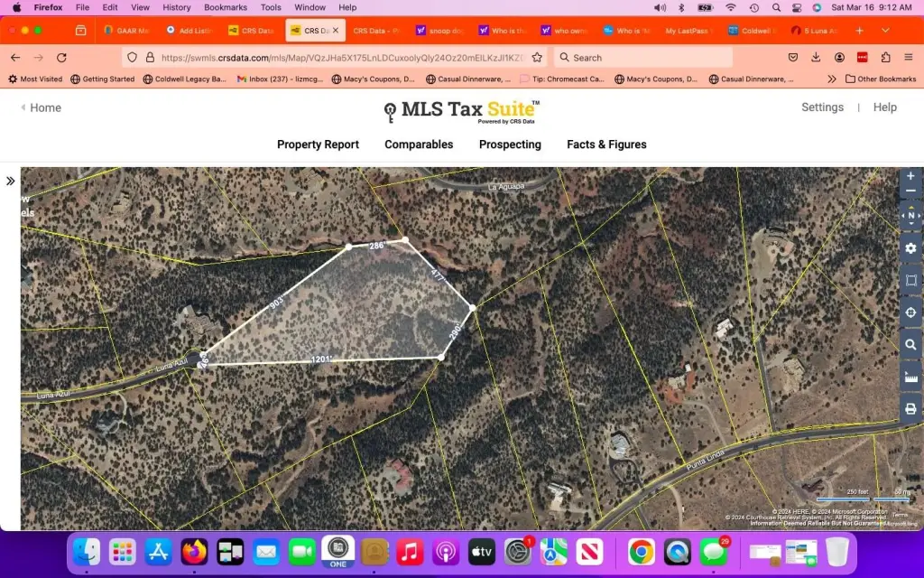This screenshot has height=578, width=924.
Task: Show the list of all tabs
Action: click(x=885, y=30)
